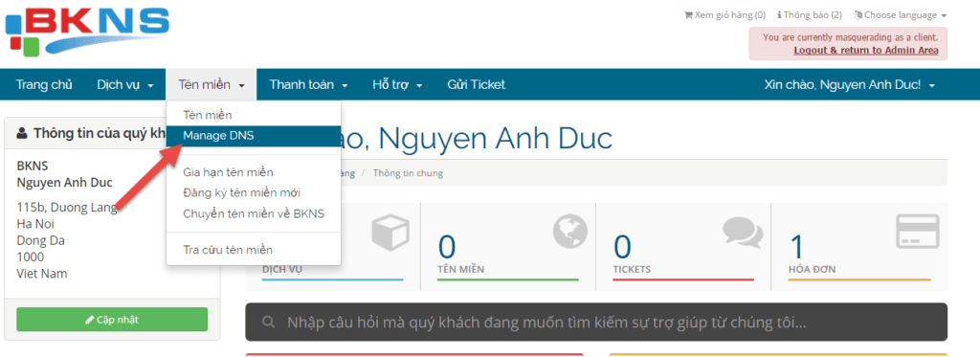Click Logout & return to Admin Area

click(865, 50)
